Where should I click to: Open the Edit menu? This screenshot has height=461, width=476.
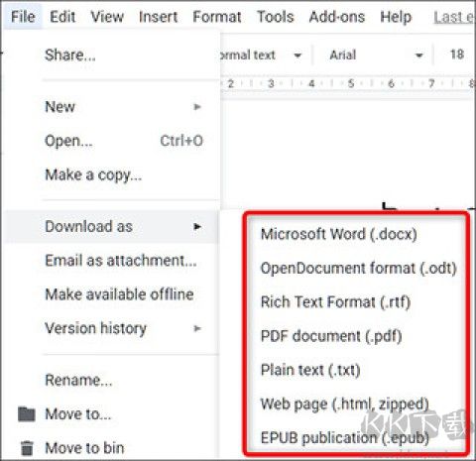pyautogui.click(x=62, y=17)
